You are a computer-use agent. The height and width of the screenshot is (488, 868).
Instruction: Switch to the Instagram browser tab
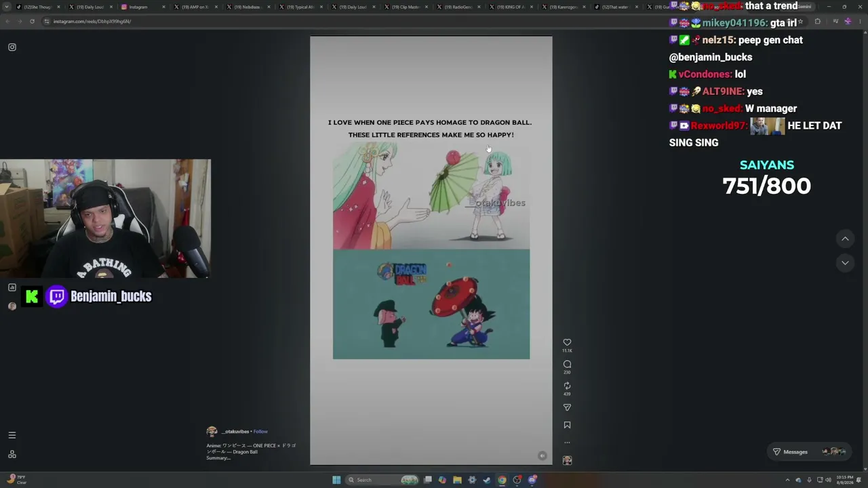(142, 7)
